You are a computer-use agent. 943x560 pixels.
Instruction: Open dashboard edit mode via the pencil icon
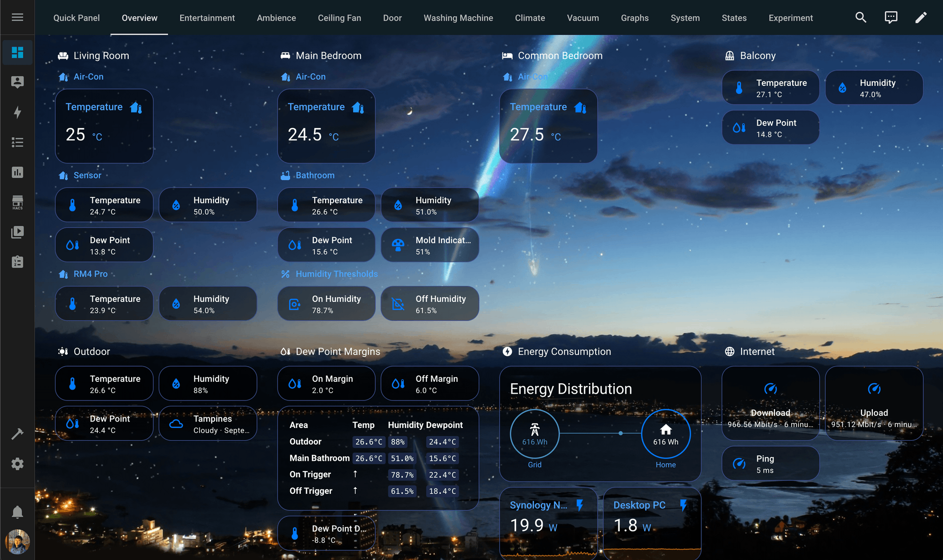[921, 17]
